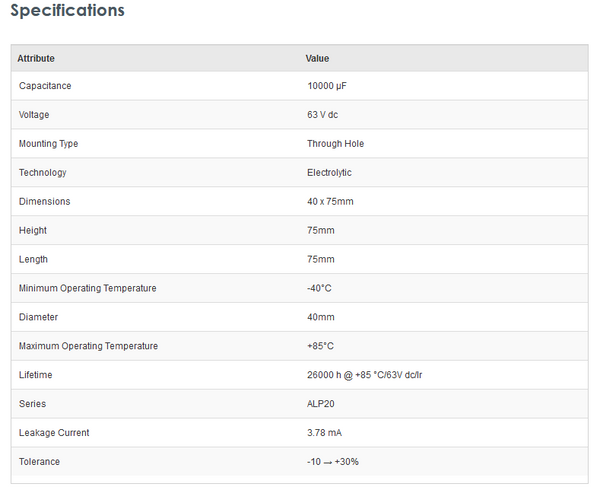Select the Height attribute label

pos(33,231)
